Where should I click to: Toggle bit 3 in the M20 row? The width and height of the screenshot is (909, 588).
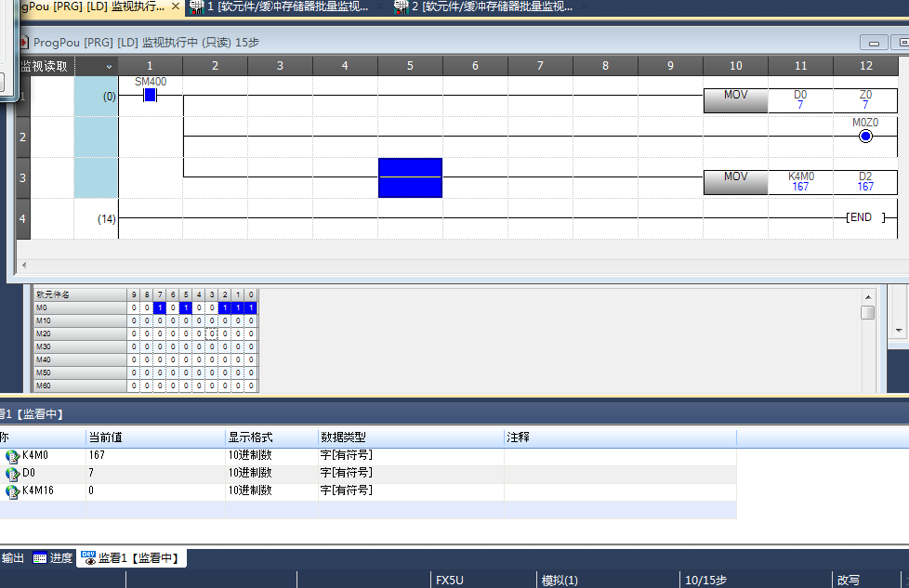tap(212, 333)
